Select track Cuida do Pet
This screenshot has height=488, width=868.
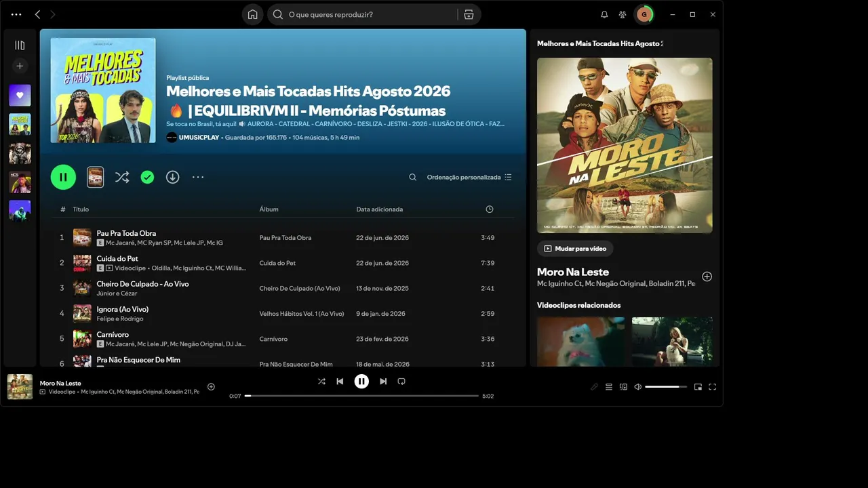(117, 258)
